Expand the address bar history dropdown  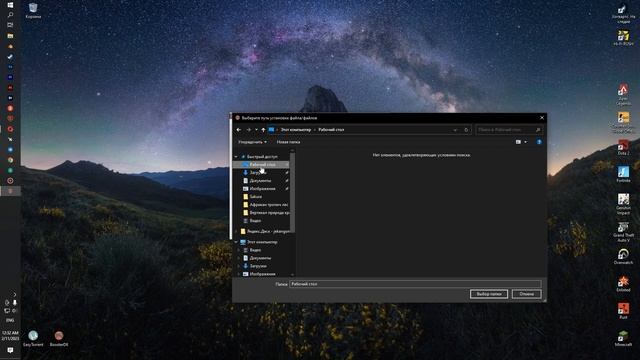455,130
